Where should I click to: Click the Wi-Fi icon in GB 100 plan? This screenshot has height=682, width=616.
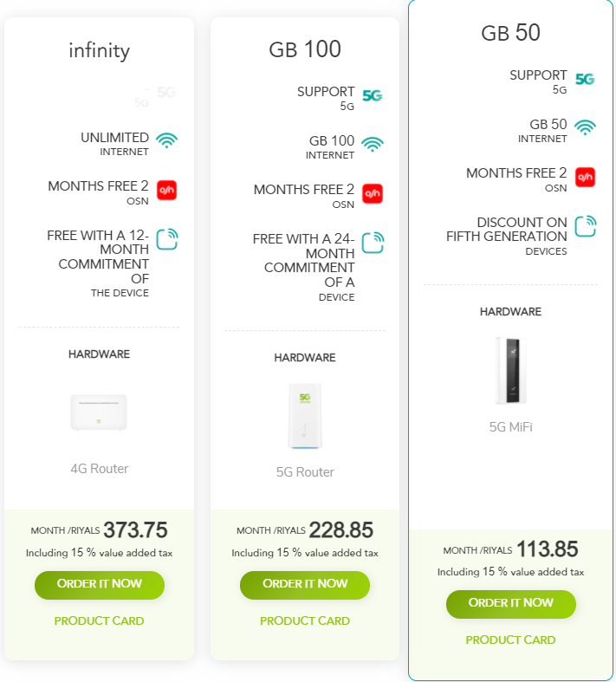372,144
